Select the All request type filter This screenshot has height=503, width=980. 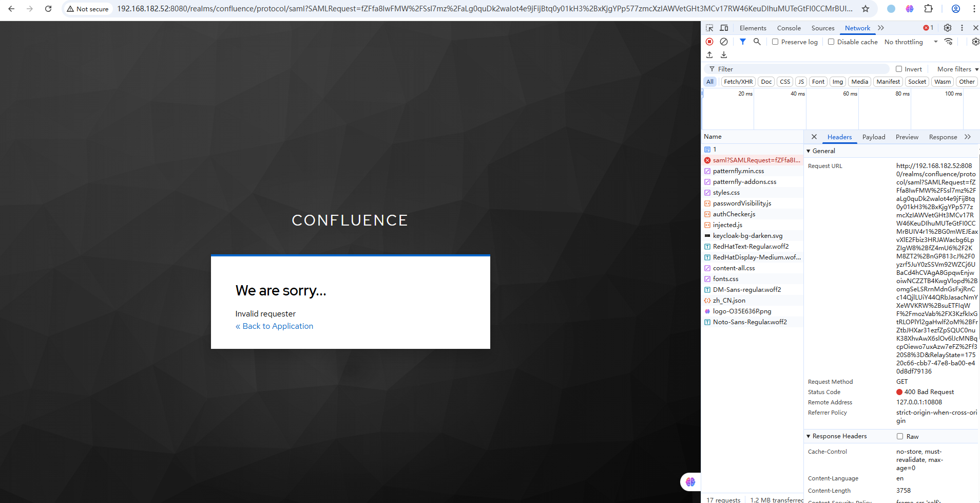point(710,82)
